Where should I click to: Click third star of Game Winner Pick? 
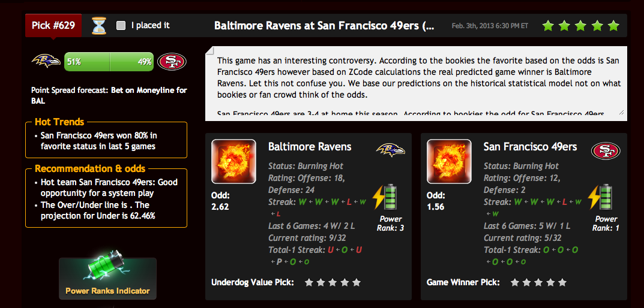(538, 282)
